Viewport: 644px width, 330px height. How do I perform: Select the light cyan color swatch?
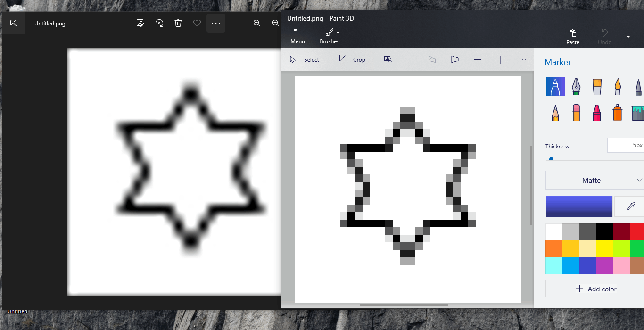point(554,266)
